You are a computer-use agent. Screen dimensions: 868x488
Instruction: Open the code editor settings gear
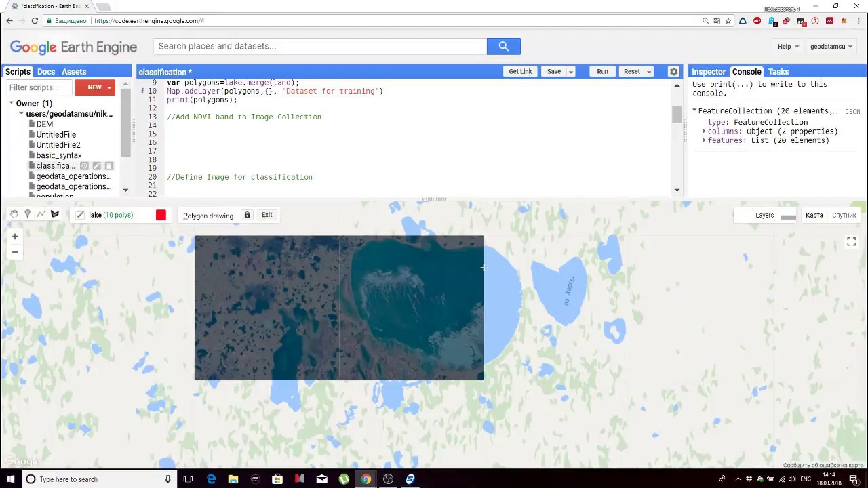coord(673,72)
